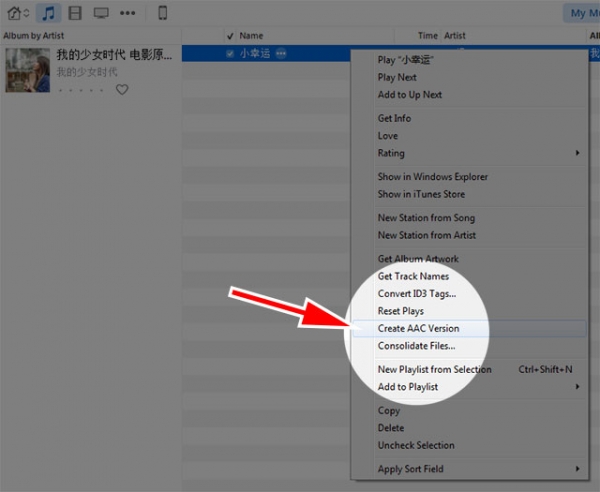Viewport: 600px width, 492px height.
Task: Expand the Add to Playlist submenu
Action: coord(477,387)
